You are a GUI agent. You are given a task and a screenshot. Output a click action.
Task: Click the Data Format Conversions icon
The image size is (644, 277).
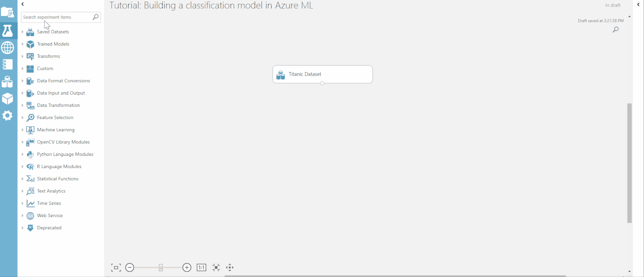(x=30, y=81)
